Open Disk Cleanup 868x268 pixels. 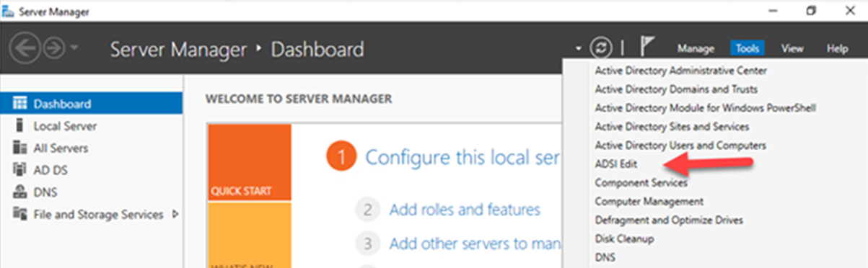(624, 238)
